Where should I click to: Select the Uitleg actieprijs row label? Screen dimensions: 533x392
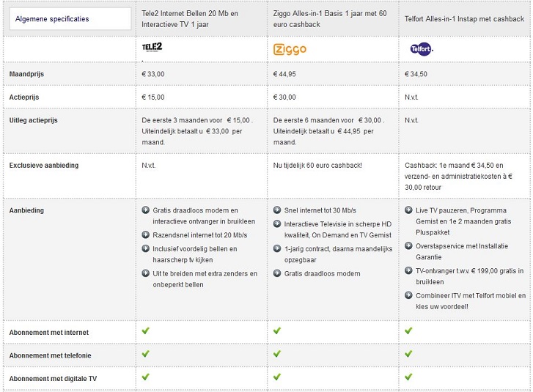(33, 120)
